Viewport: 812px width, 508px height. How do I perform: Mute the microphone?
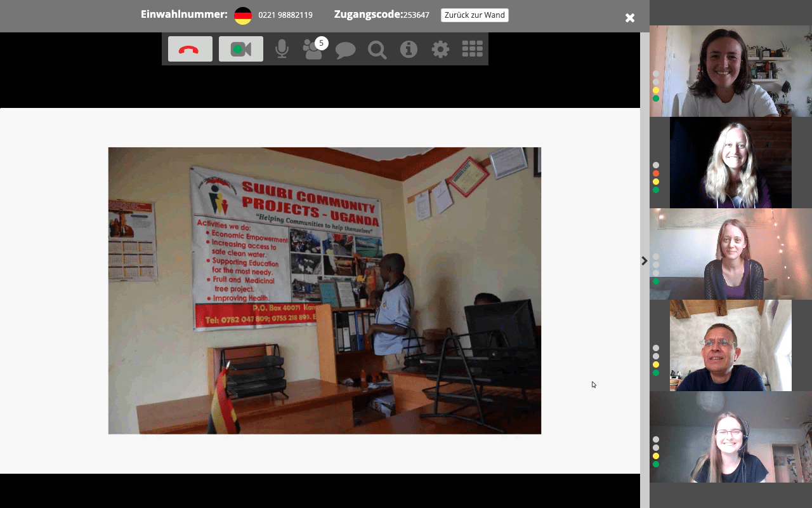282,50
